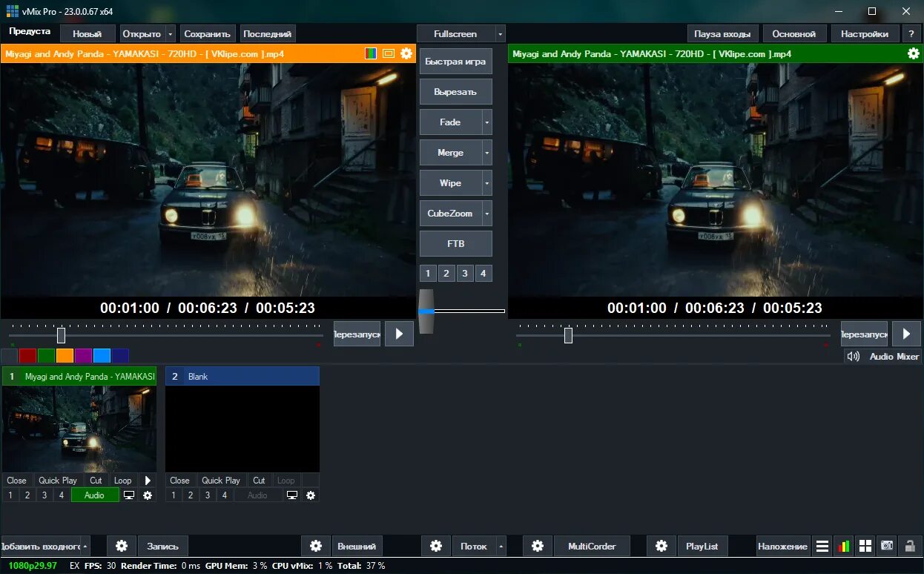
Task: Open the settings gear next to PlayList
Action: [x=661, y=546]
